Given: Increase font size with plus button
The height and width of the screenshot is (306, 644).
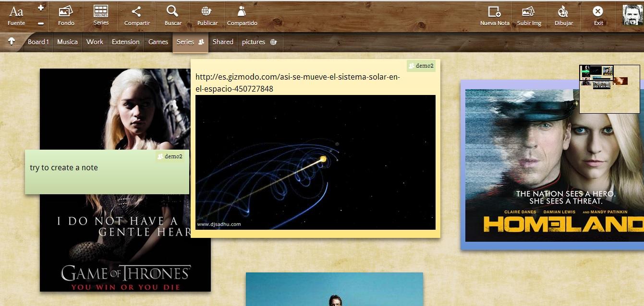Looking at the screenshot, I should click(41, 9).
